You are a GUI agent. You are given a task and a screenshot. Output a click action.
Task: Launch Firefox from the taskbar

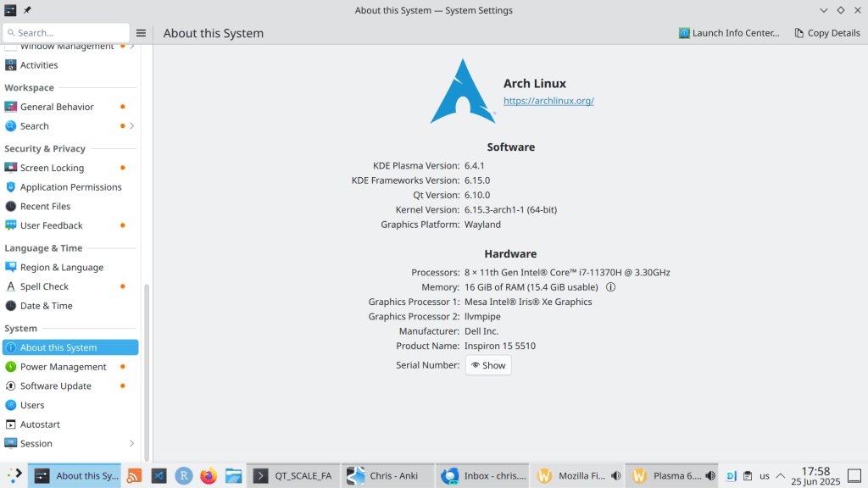click(209, 476)
